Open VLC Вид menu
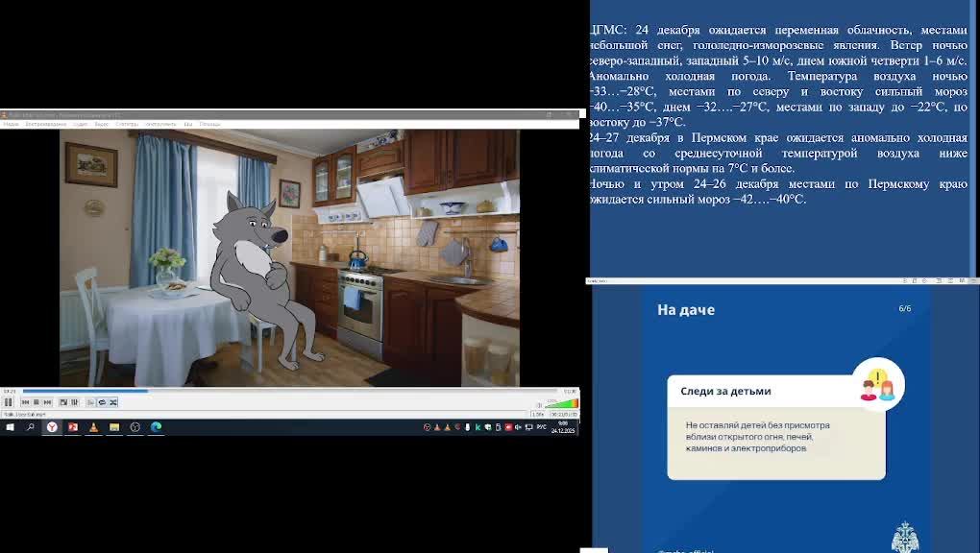980x553 pixels. 188,124
